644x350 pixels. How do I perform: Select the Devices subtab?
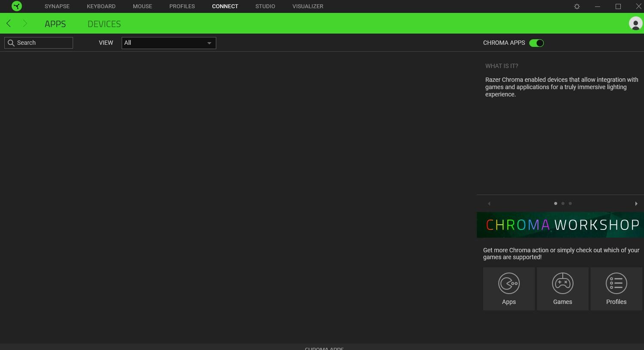pos(104,24)
